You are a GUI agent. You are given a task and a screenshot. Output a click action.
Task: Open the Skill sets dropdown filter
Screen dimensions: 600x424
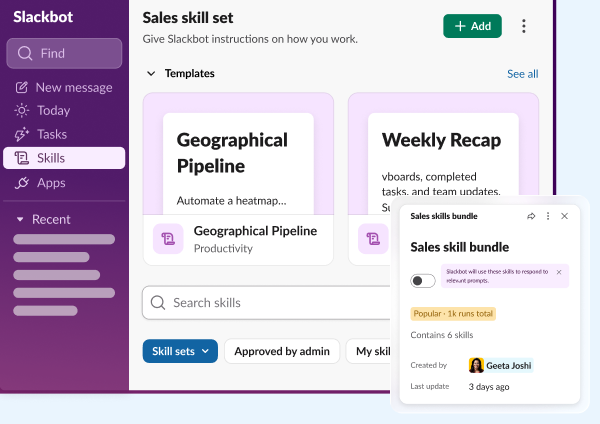tap(180, 351)
